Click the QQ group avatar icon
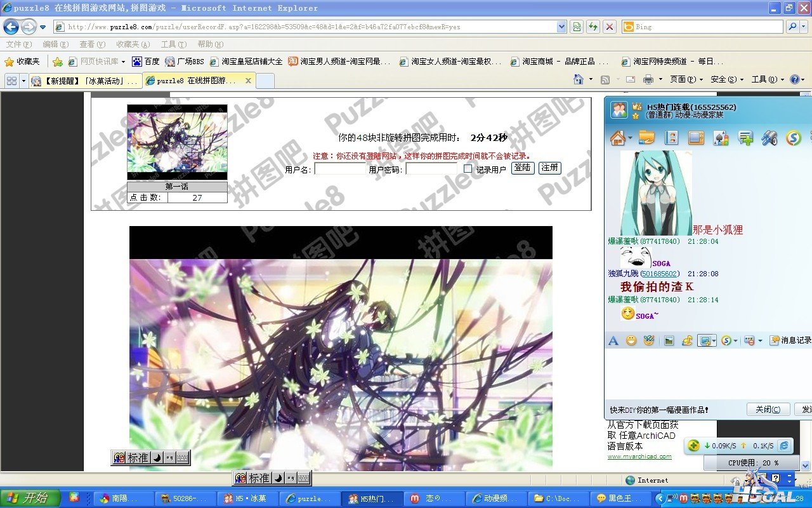 [619, 110]
